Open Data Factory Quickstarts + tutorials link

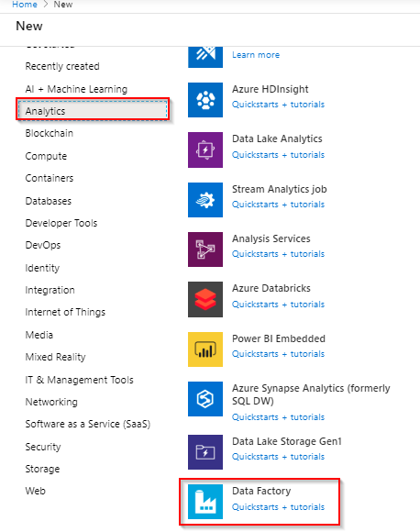278,507
